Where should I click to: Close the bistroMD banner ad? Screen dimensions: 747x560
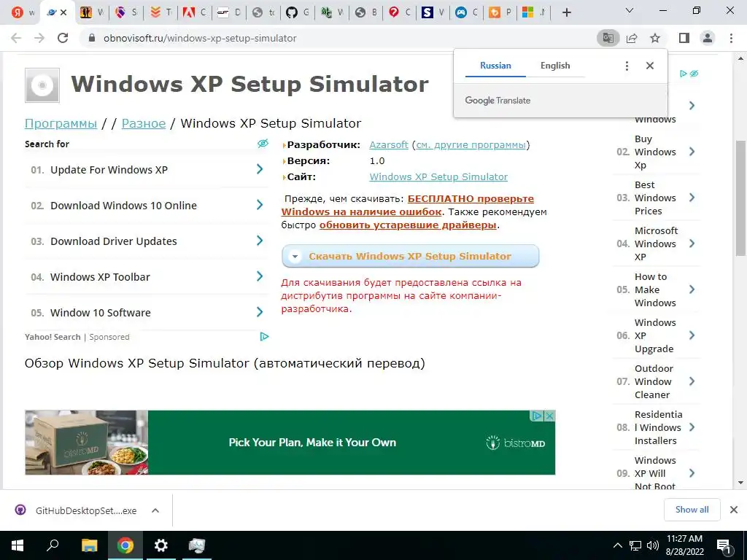tap(549, 416)
